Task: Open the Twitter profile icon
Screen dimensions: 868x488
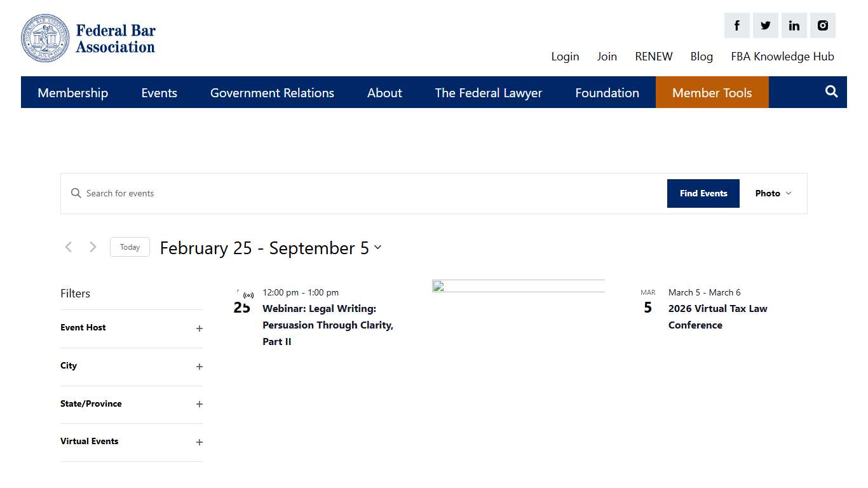Action: pos(765,25)
